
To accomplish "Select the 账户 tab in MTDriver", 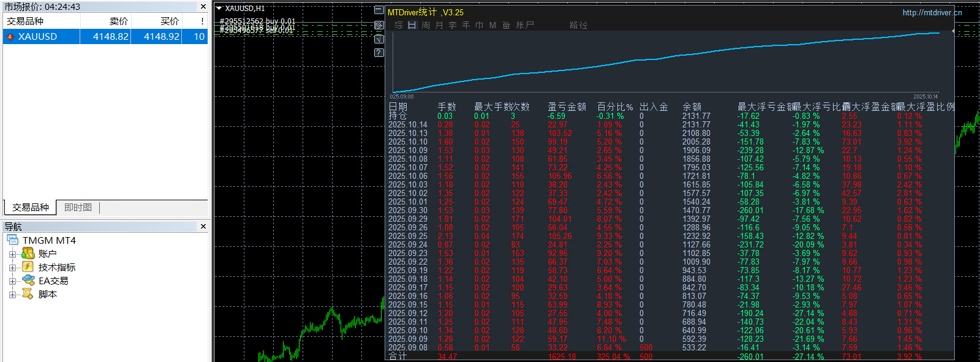I will click(525, 25).
